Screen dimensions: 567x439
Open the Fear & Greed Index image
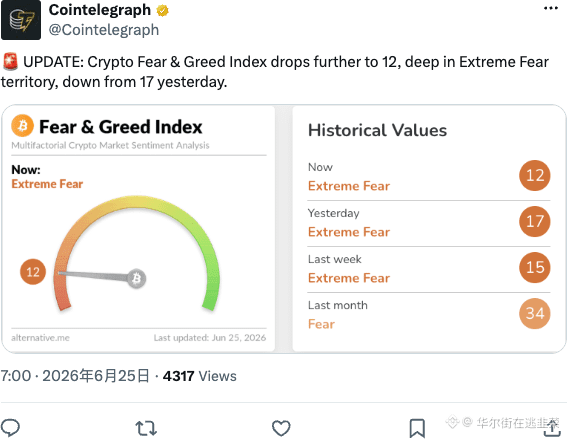[x=284, y=229]
